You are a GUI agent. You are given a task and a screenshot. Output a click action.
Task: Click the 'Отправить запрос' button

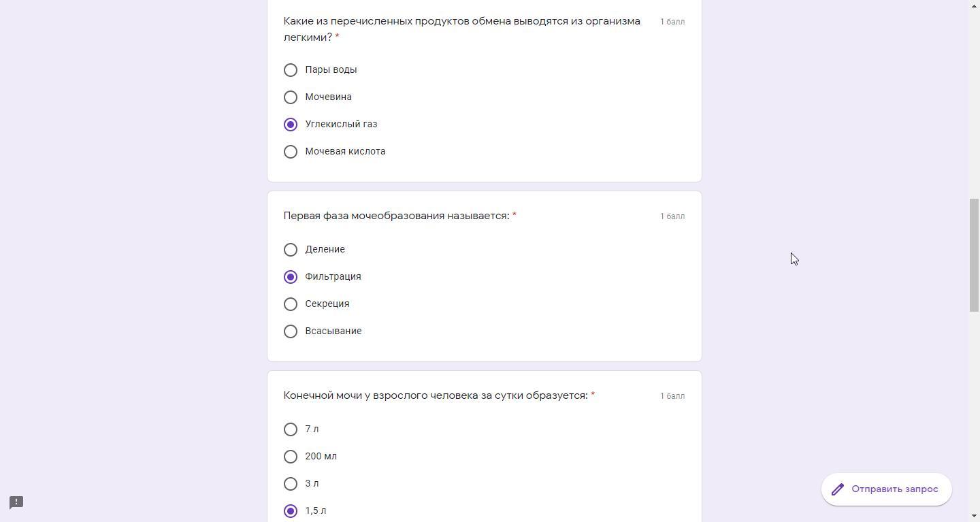[894, 489]
